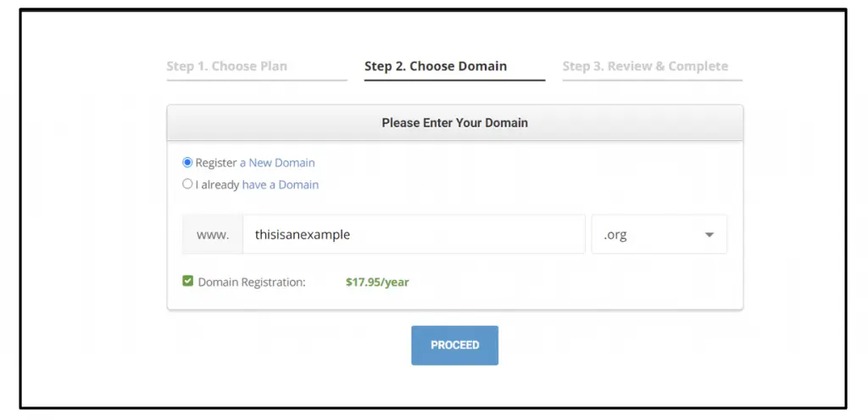
Task: Click the www. prefix box
Action: [x=213, y=235]
